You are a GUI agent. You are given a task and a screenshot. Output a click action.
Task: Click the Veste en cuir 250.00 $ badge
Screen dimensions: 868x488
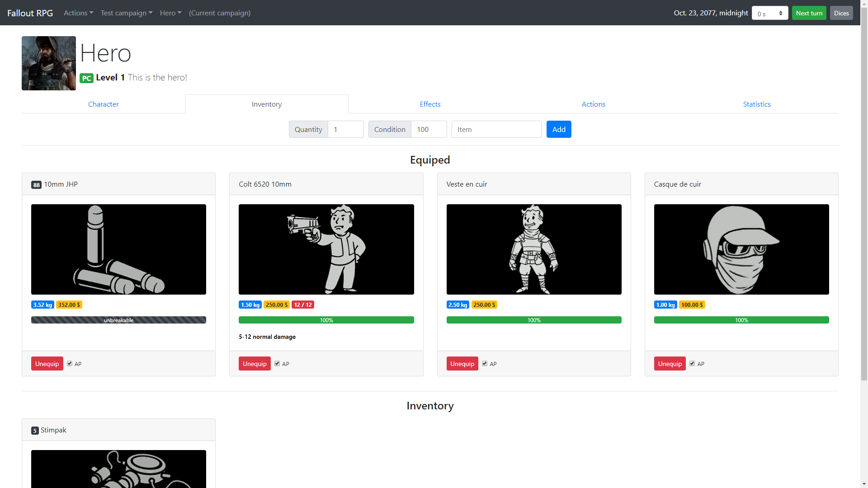click(x=484, y=305)
